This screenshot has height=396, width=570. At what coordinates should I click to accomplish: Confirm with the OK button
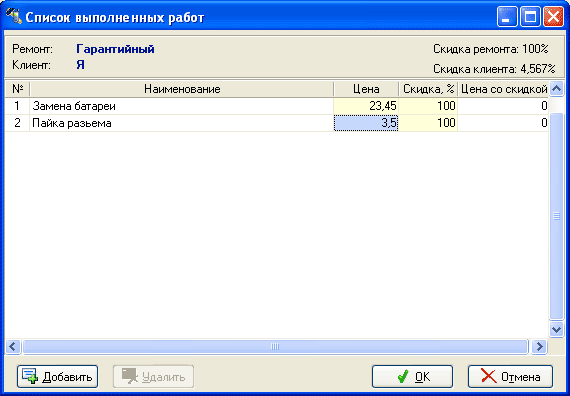coord(412,376)
